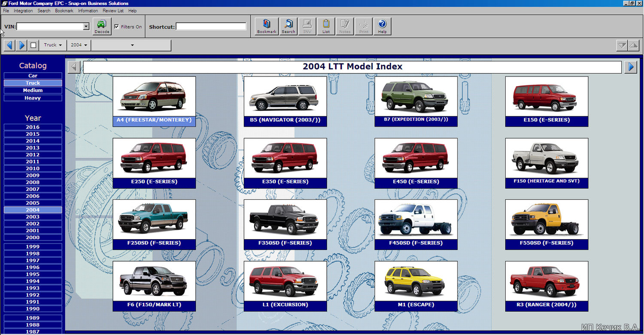Click the square stop button in navigation bar
Viewport: 644px width, 335px height.
pos(33,45)
